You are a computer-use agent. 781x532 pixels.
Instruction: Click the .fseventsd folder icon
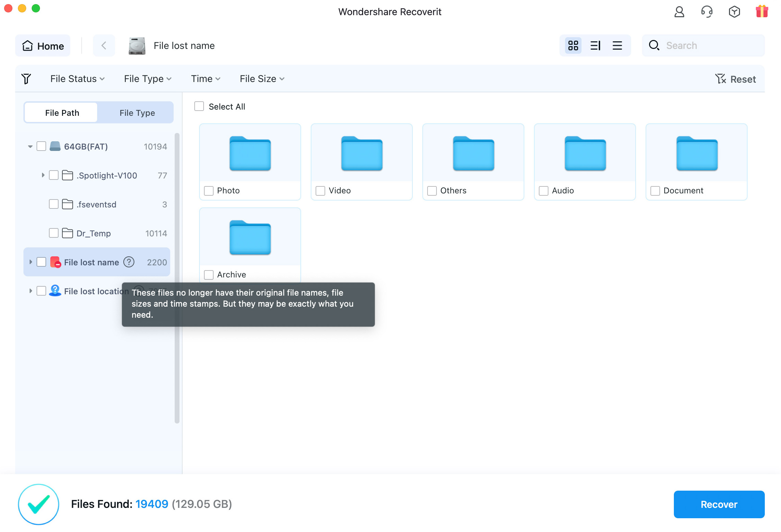coord(68,204)
